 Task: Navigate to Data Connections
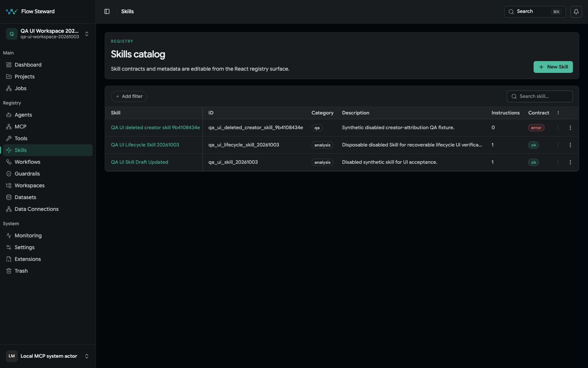click(48, 209)
